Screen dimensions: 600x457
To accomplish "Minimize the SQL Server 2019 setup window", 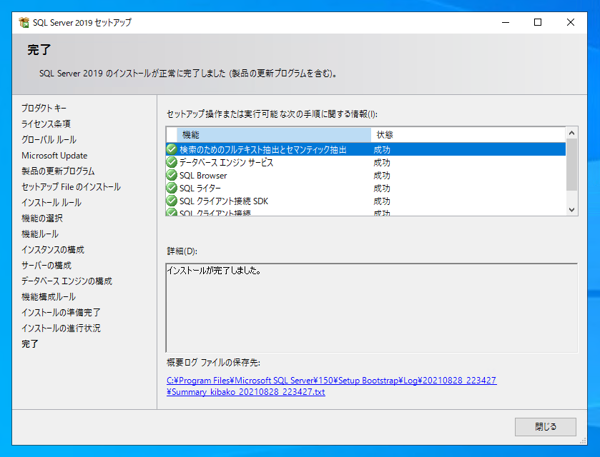I will pos(505,23).
